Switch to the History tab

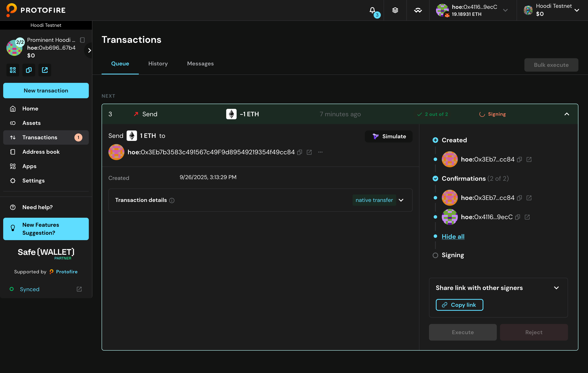(x=158, y=63)
